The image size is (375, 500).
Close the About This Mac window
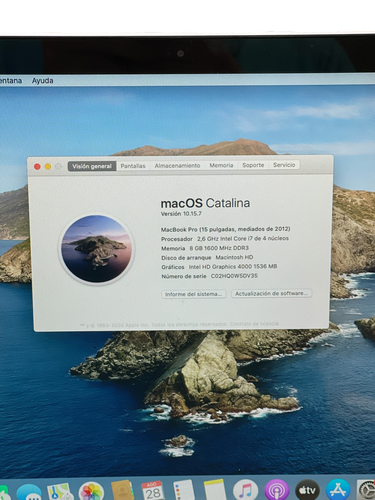[x=37, y=167]
